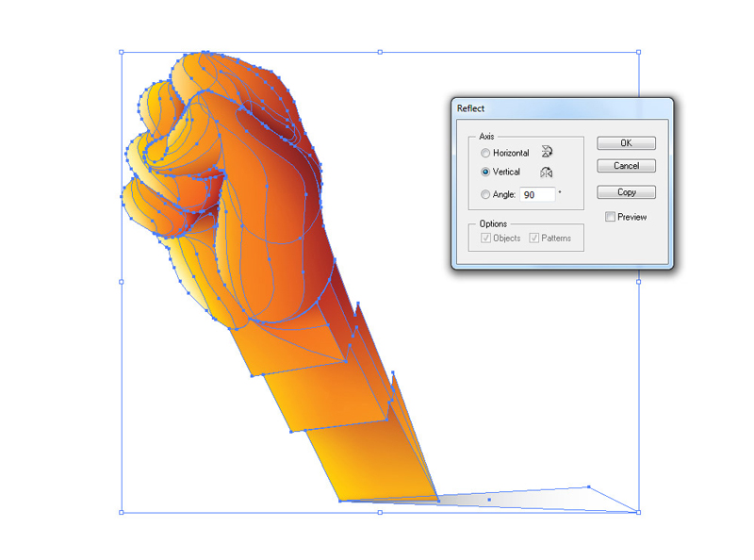Click the Copy button in Reflect dialog
The height and width of the screenshot is (560, 754).
click(x=626, y=192)
